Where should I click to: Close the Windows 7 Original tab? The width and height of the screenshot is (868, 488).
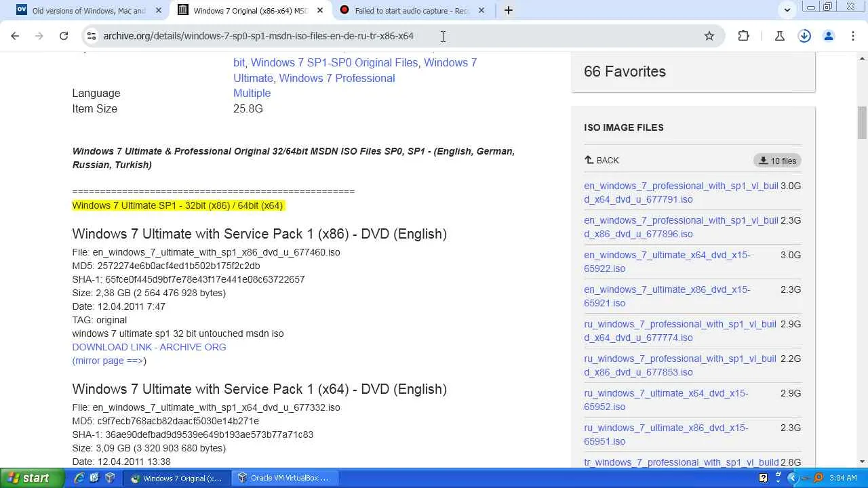320,10
